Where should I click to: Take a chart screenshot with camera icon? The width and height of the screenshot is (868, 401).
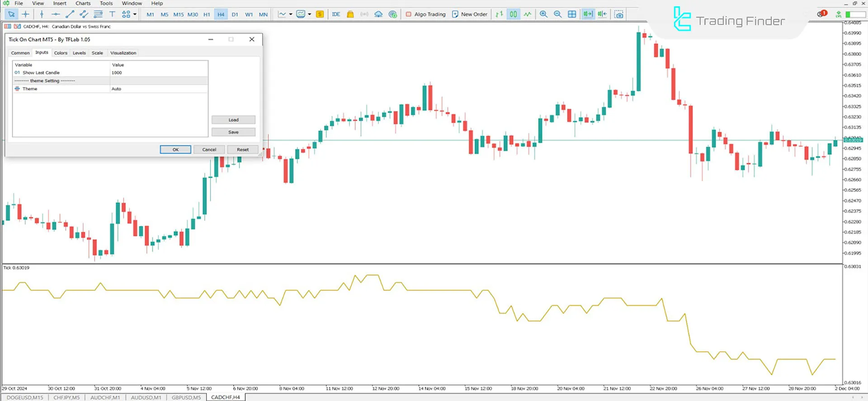[x=619, y=14]
